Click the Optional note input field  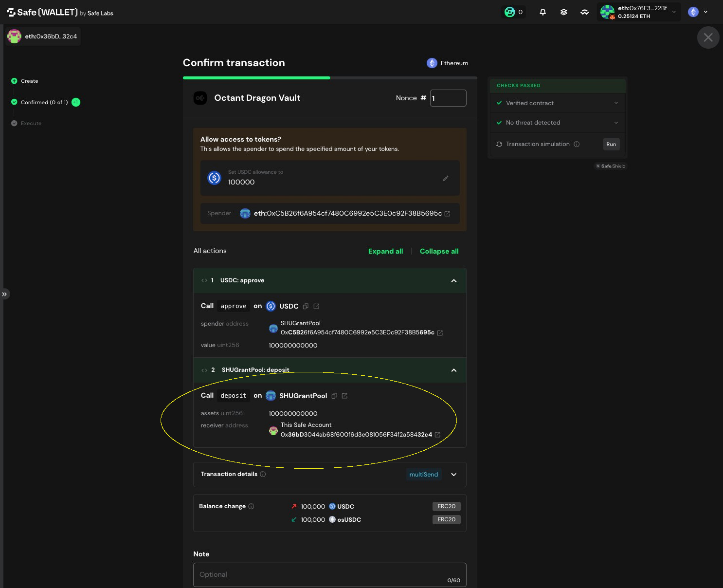coord(330,575)
